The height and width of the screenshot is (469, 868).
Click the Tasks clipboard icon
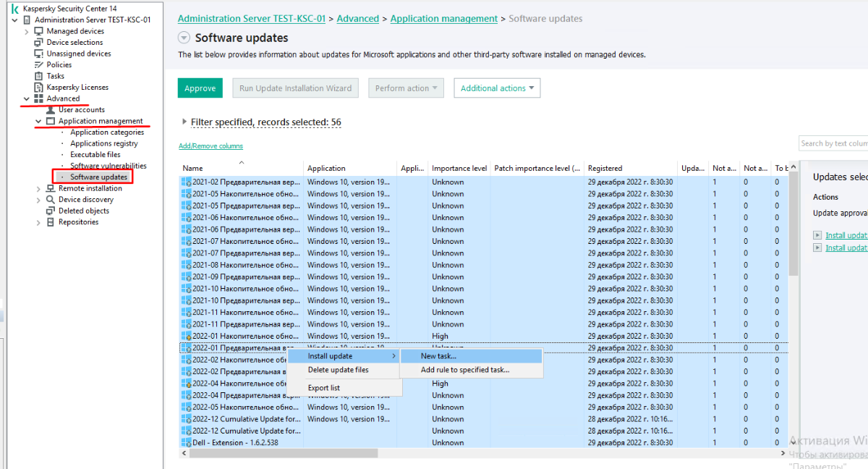click(39, 76)
